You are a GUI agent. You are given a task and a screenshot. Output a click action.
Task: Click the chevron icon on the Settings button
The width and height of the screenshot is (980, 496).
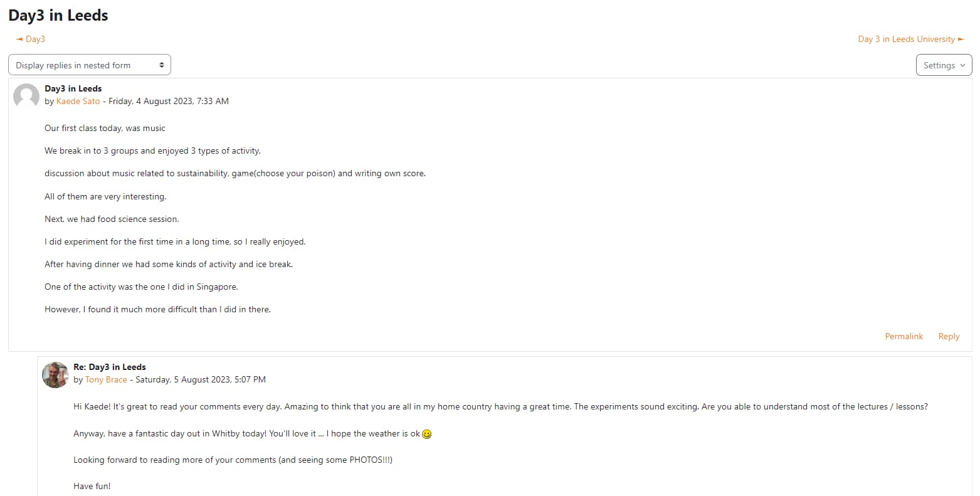(963, 65)
